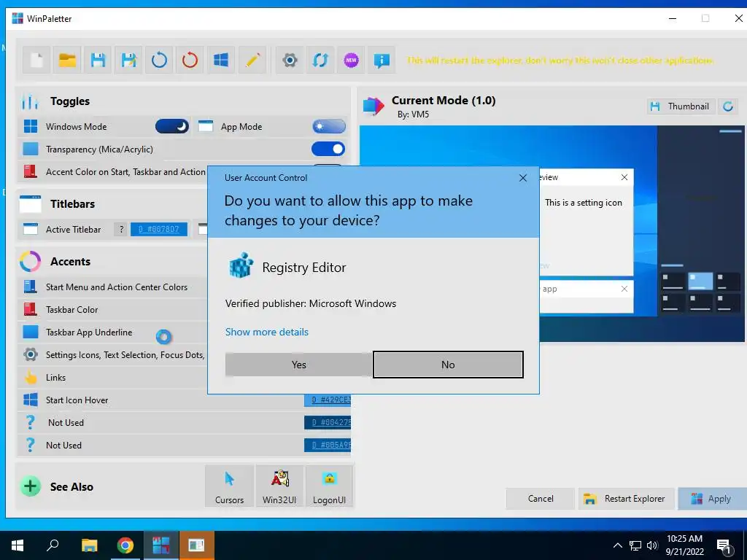The image size is (747, 560).
Task: Expand hidden system tray icons chevron
Action: (x=617, y=545)
